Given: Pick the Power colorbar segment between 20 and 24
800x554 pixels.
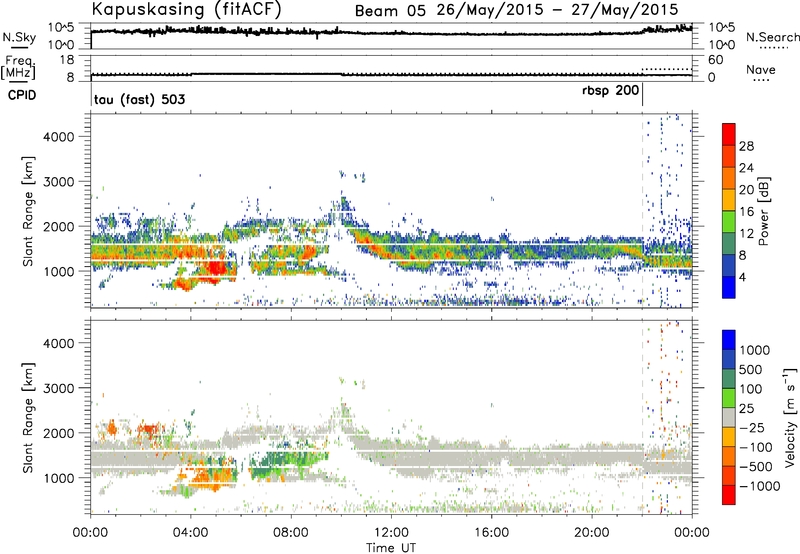Looking at the screenshot, I should tap(729, 178).
